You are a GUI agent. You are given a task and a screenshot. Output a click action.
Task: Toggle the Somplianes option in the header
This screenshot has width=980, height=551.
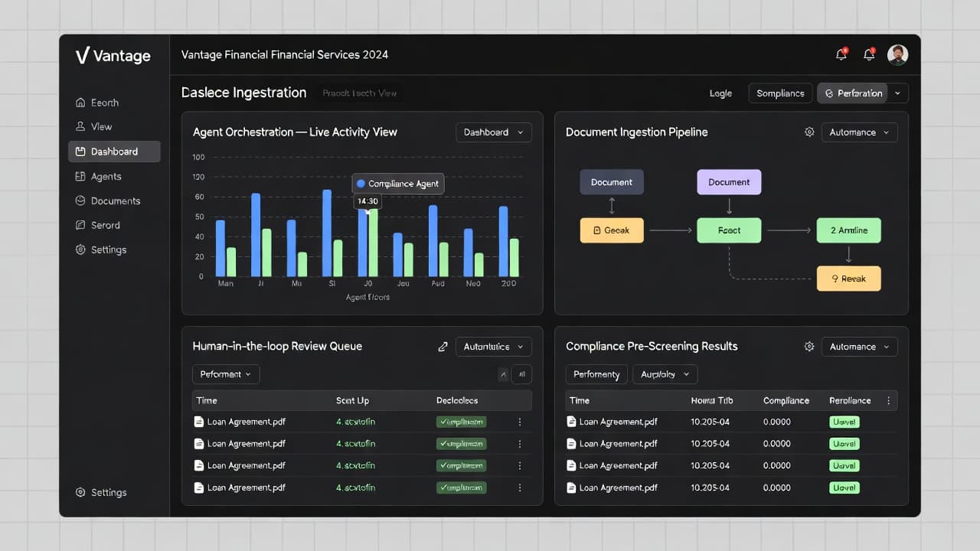tap(779, 93)
